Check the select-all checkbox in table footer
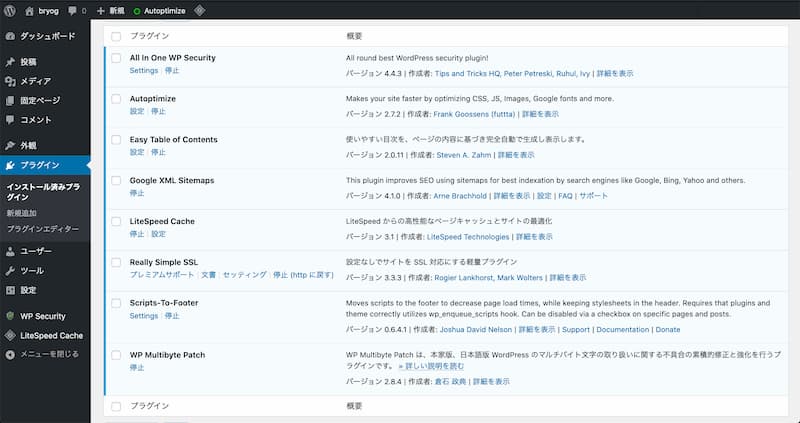This screenshot has width=800, height=423. [116, 407]
